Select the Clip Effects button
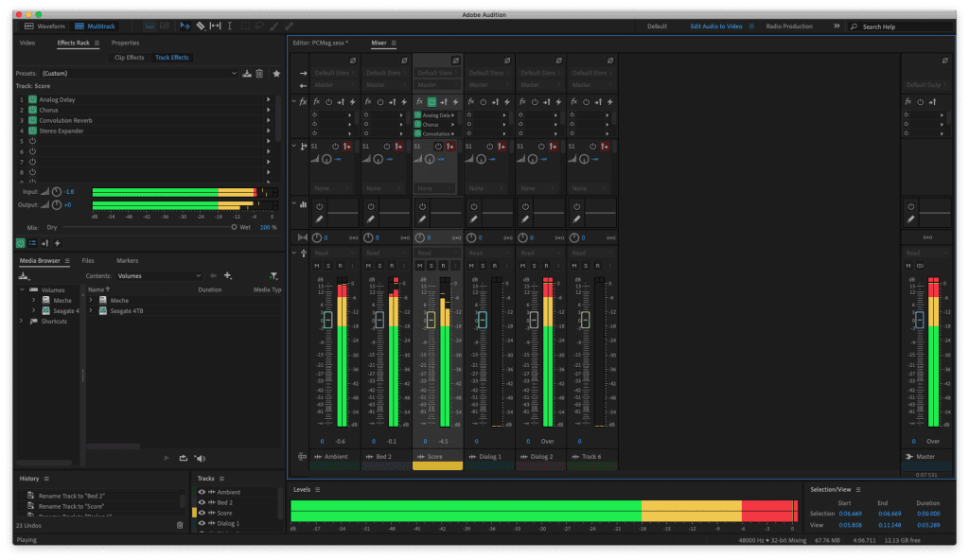 click(x=129, y=58)
